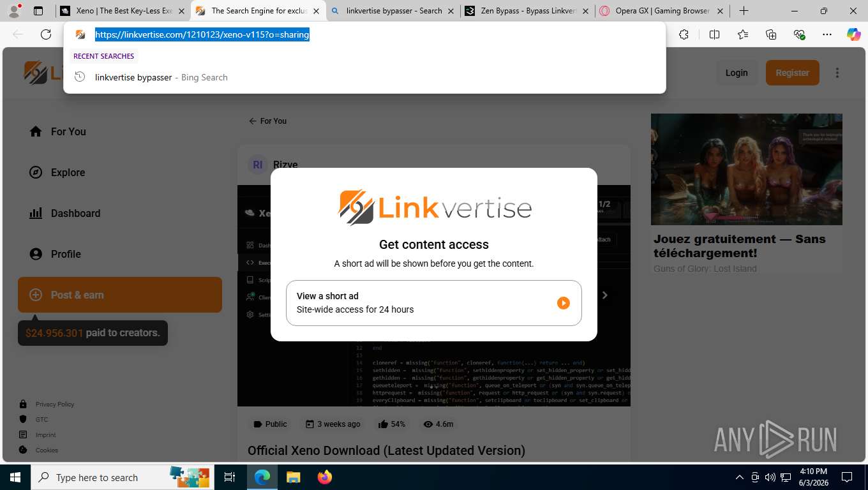Open Browser essentials heart icon
The image size is (868, 490).
click(x=799, y=34)
